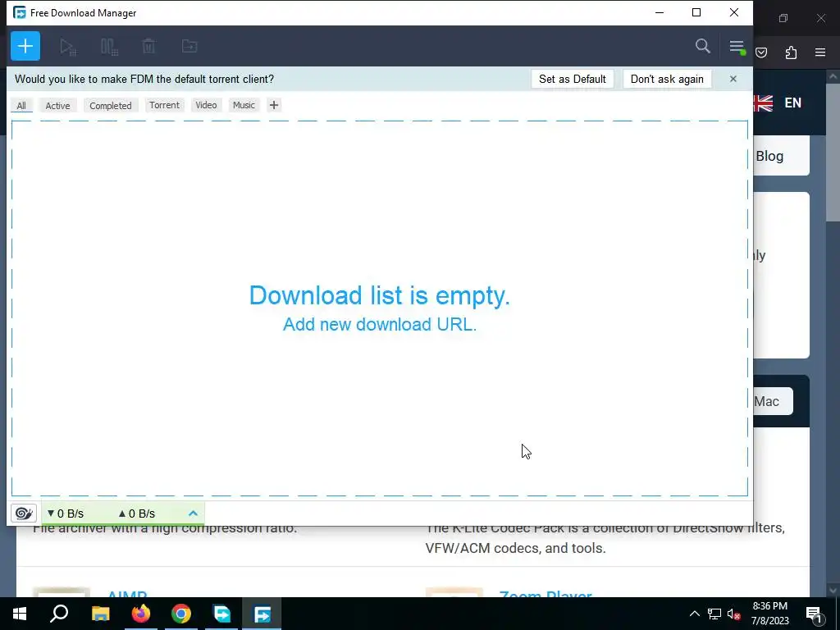
Task: Add a new download with plus button
Action: (x=25, y=46)
